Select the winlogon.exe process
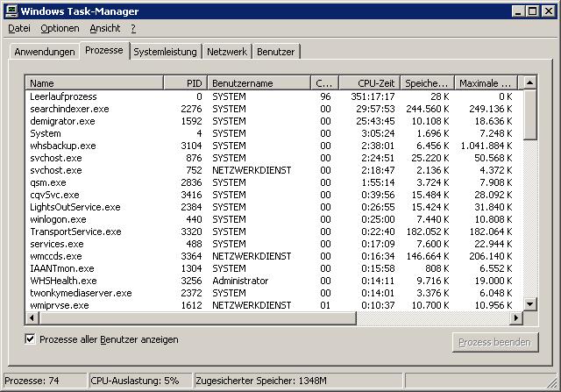 click(x=274, y=219)
